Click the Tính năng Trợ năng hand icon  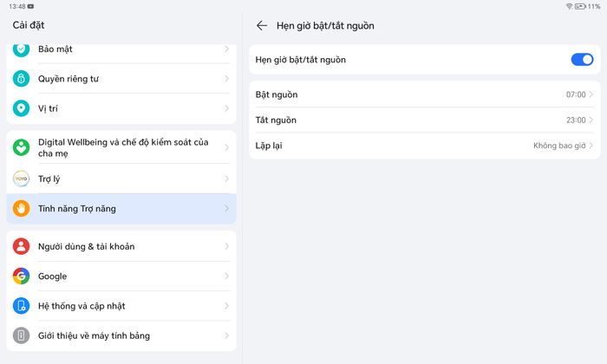coord(22,209)
